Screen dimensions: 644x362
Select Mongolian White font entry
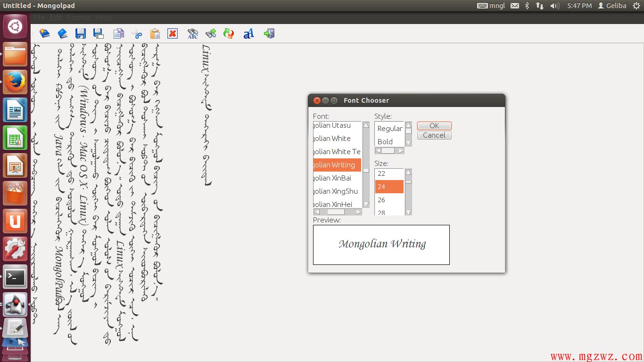coord(337,139)
